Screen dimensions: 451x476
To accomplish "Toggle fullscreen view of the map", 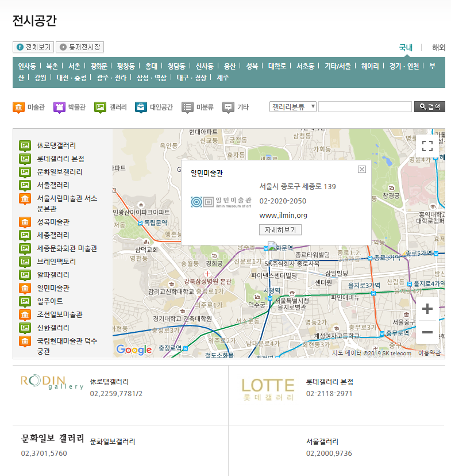I will [427, 146].
